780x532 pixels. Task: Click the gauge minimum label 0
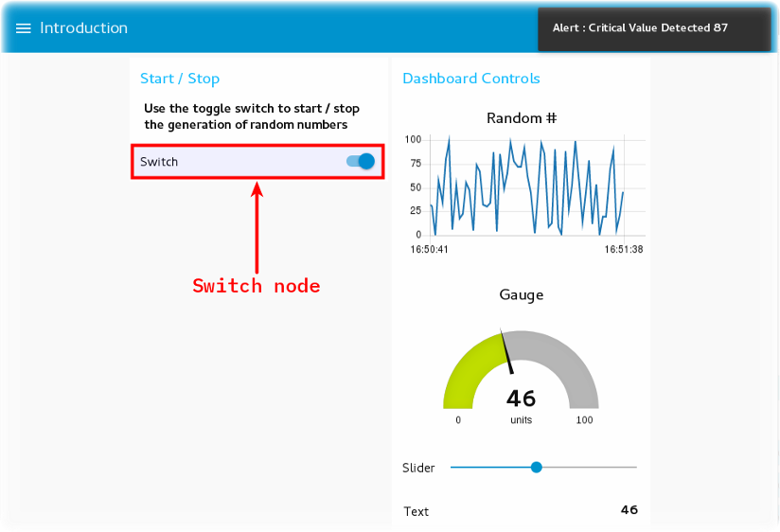(x=458, y=420)
